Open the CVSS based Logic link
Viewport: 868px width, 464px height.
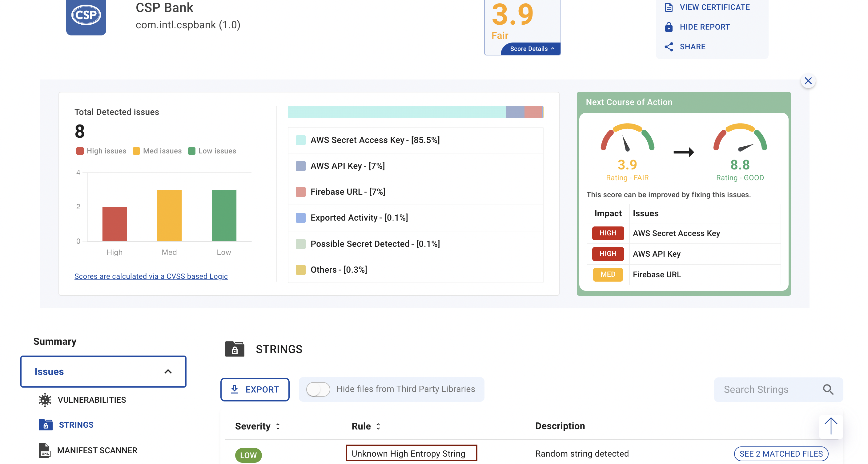(x=151, y=276)
